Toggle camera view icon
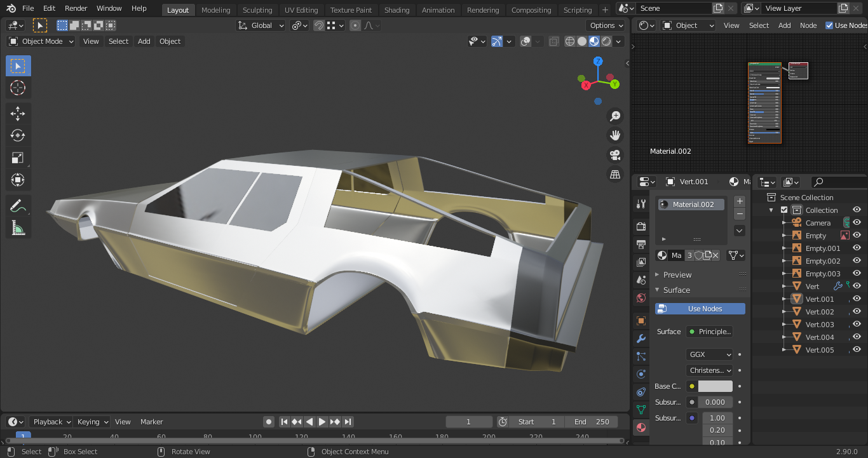Viewport: 868px width, 458px height. click(614, 155)
